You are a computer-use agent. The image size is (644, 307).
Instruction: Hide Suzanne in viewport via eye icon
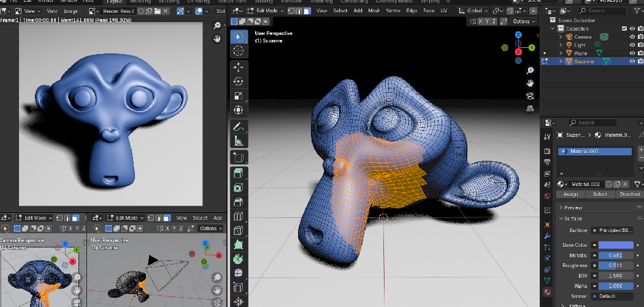(632, 61)
